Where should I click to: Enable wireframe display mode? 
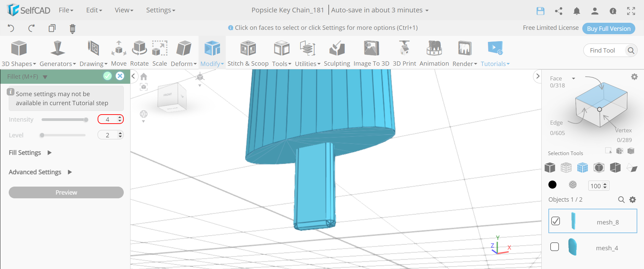(x=566, y=167)
